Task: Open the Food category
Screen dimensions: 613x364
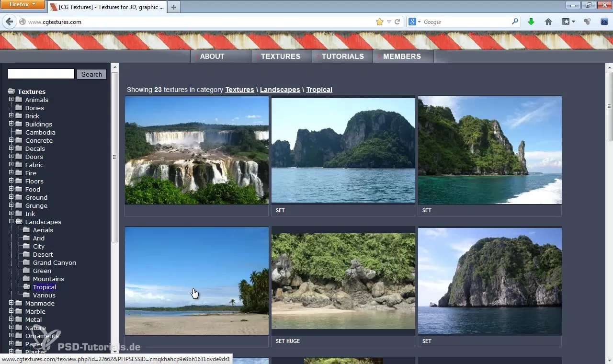Action: [x=33, y=189]
